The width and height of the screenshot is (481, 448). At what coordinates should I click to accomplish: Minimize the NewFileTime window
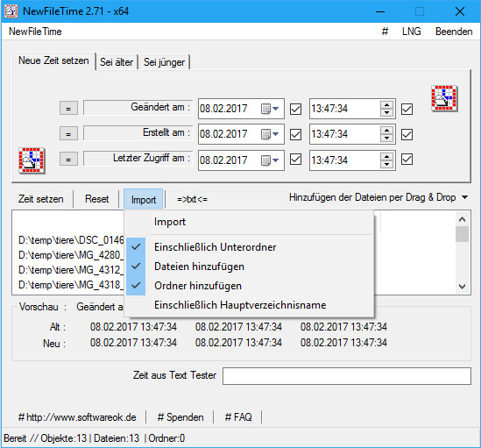pyautogui.click(x=380, y=11)
